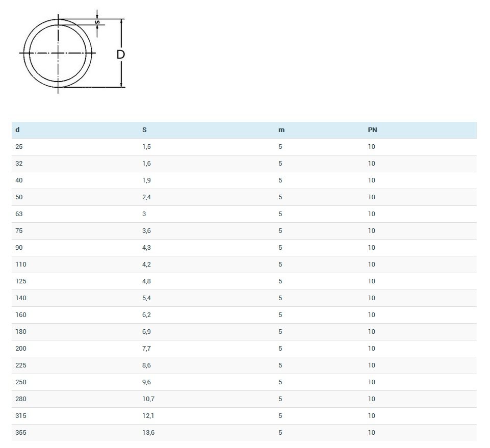The image size is (490, 448).
Task: Click the thickness value 4,8
Action: tap(146, 281)
